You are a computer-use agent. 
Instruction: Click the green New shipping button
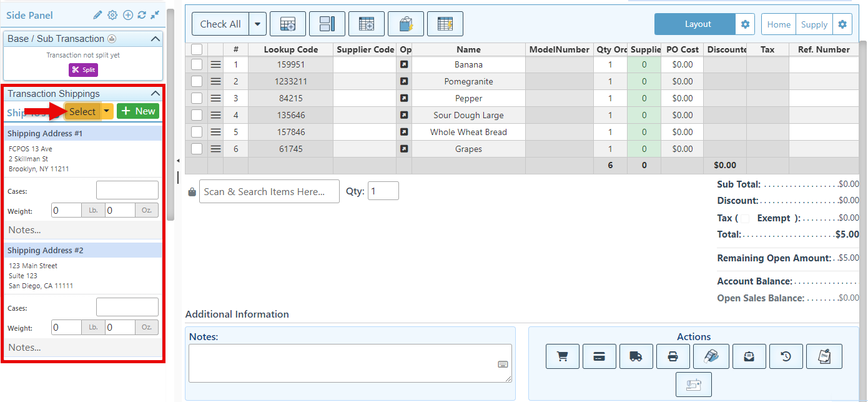coord(138,111)
